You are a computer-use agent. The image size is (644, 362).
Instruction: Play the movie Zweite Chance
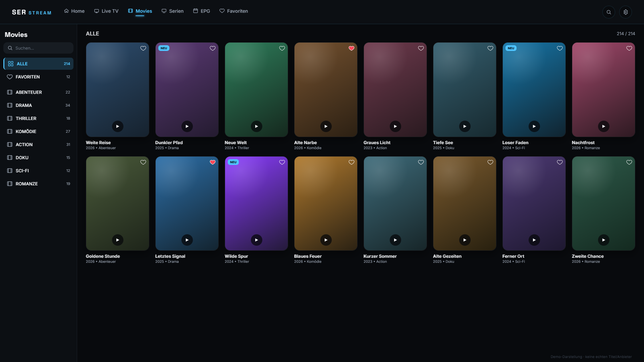pyautogui.click(x=603, y=240)
